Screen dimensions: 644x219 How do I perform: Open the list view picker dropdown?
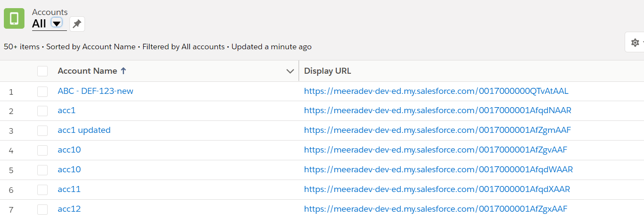57,23
